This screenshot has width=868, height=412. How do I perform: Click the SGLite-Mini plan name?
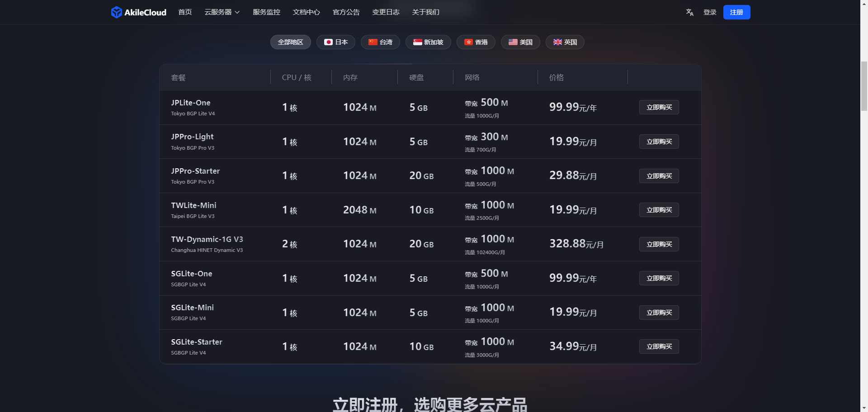[193, 308]
